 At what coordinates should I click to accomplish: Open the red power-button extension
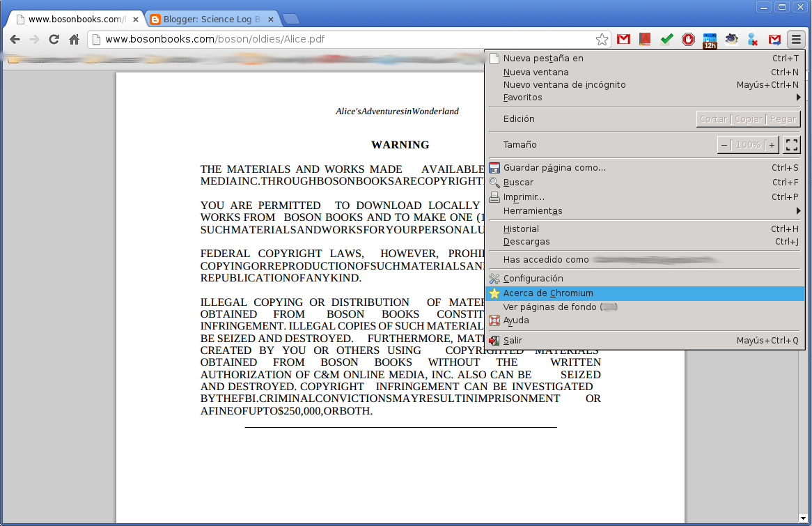pyautogui.click(x=688, y=40)
